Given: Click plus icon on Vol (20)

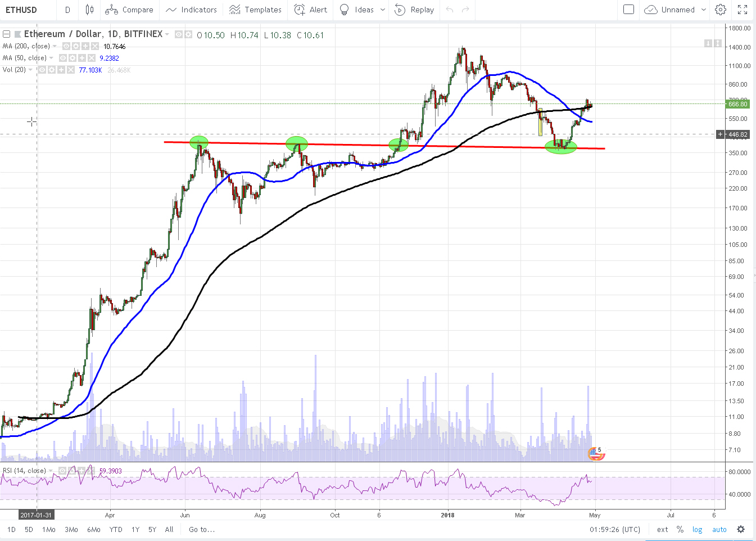Looking at the screenshot, I should (61, 70).
